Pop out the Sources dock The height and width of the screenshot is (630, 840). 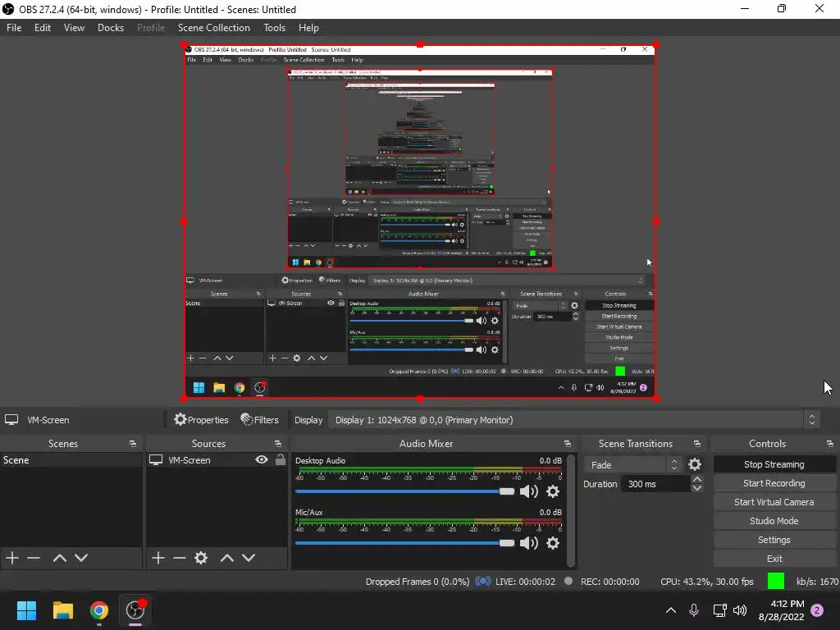pos(278,444)
